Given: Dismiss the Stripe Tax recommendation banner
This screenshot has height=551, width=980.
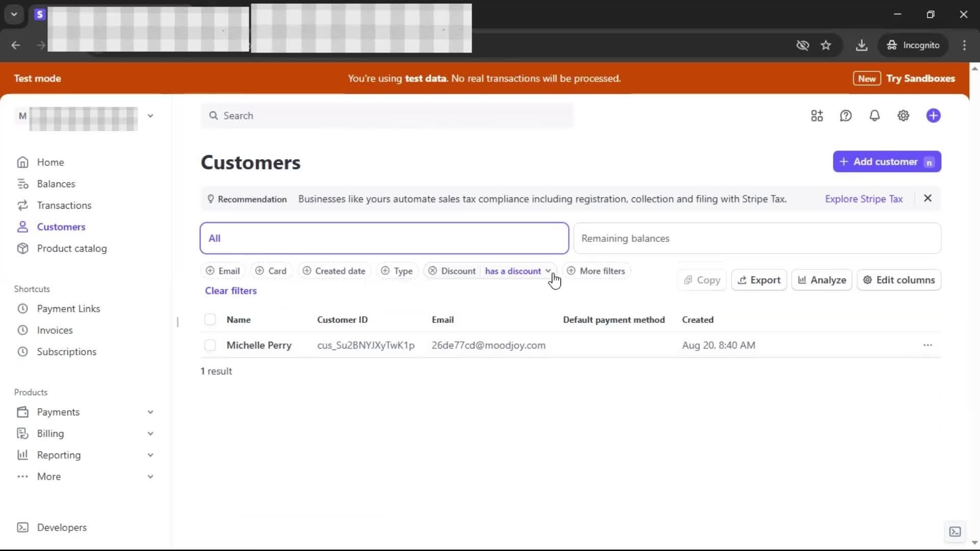Looking at the screenshot, I should pyautogui.click(x=927, y=198).
